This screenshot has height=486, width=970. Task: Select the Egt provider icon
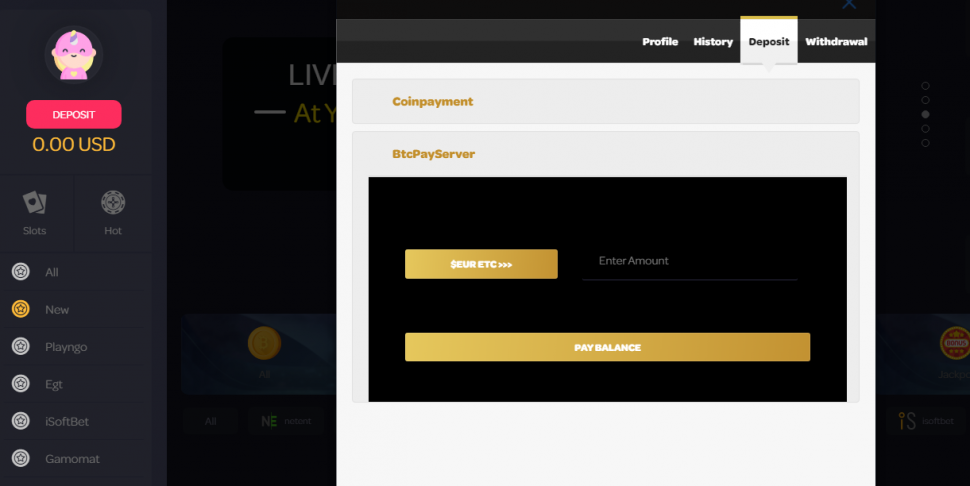pos(20,384)
